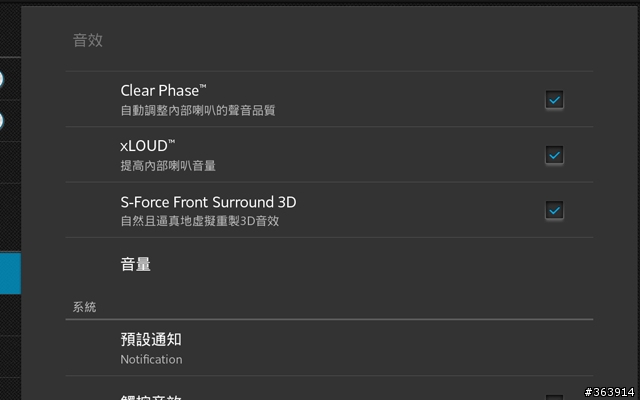This screenshot has height=400, width=640.
Task: Uncheck the Clear Phase checkbox
Action: click(554, 100)
